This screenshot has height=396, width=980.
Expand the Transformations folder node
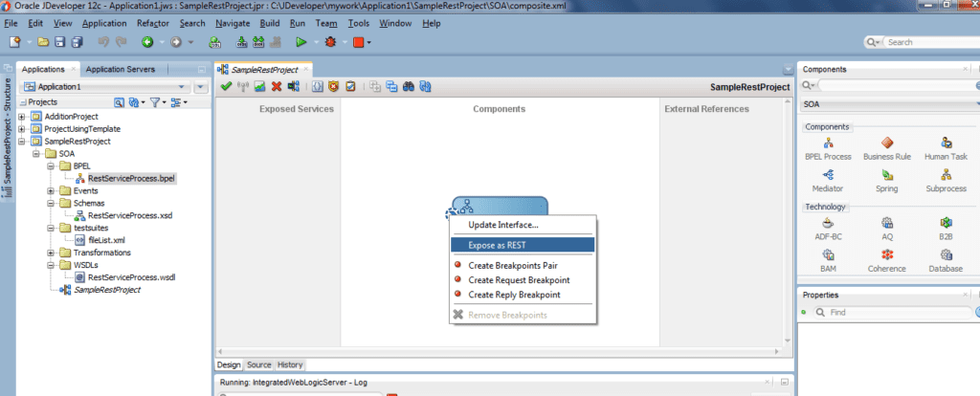pyautogui.click(x=52, y=253)
